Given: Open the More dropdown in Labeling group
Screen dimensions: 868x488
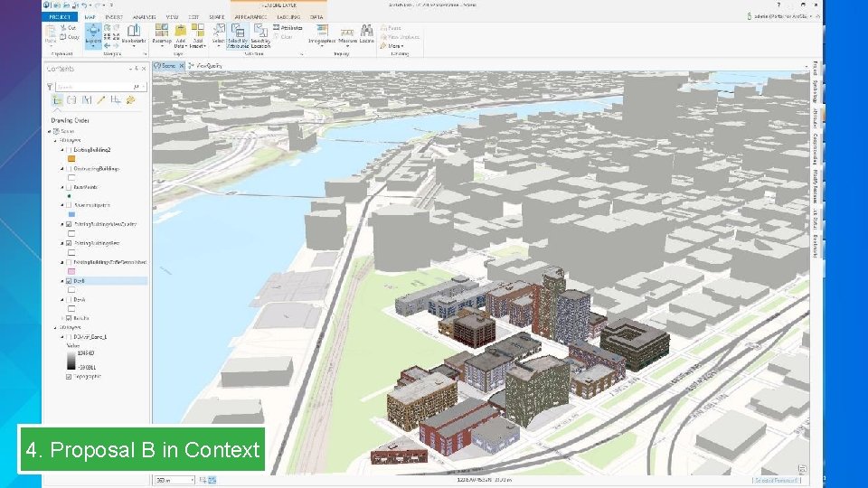Looking at the screenshot, I should [392, 46].
